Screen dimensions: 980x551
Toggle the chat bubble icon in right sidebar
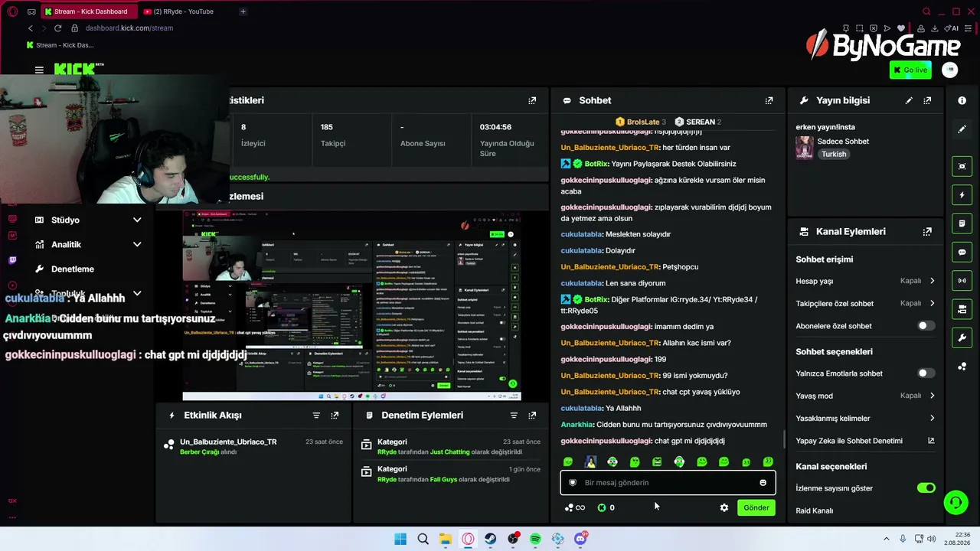(962, 252)
